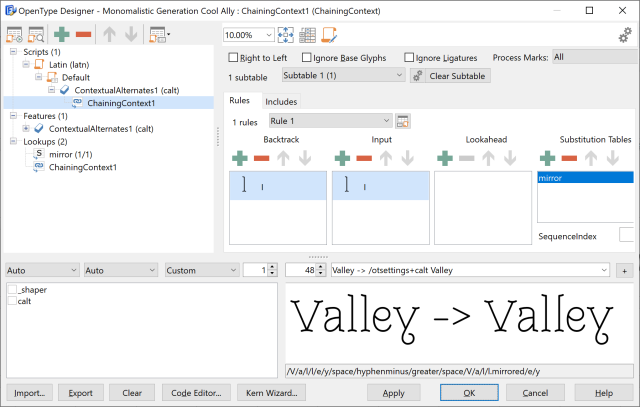Switch to the Rules tab
Screen dimensions: 640x407
coord(240,101)
